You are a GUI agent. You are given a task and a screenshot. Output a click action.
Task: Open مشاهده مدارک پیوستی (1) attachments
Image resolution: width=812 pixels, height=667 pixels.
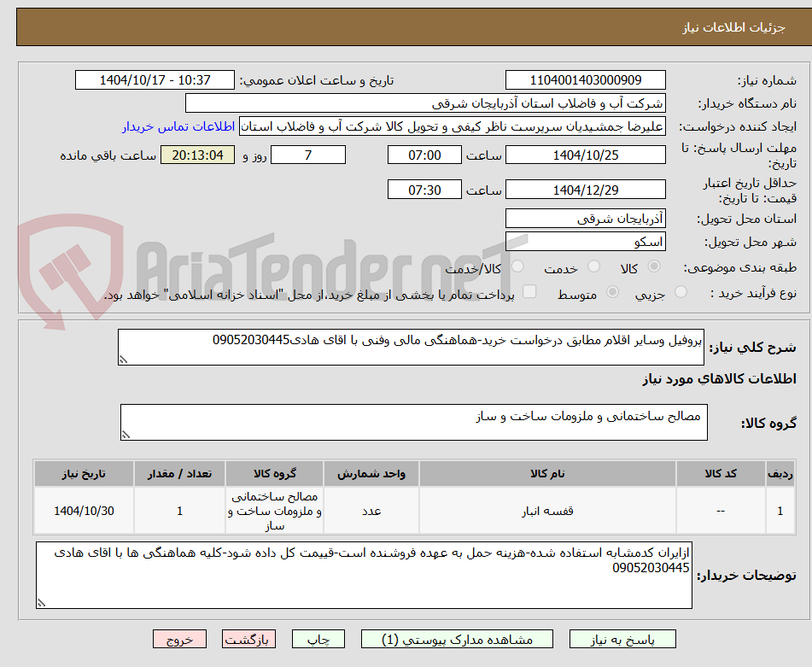(x=457, y=639)
